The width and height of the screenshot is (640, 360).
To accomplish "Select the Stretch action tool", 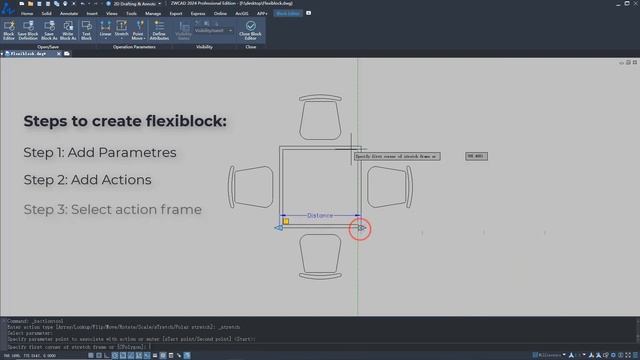I will (x=121, y=29).
